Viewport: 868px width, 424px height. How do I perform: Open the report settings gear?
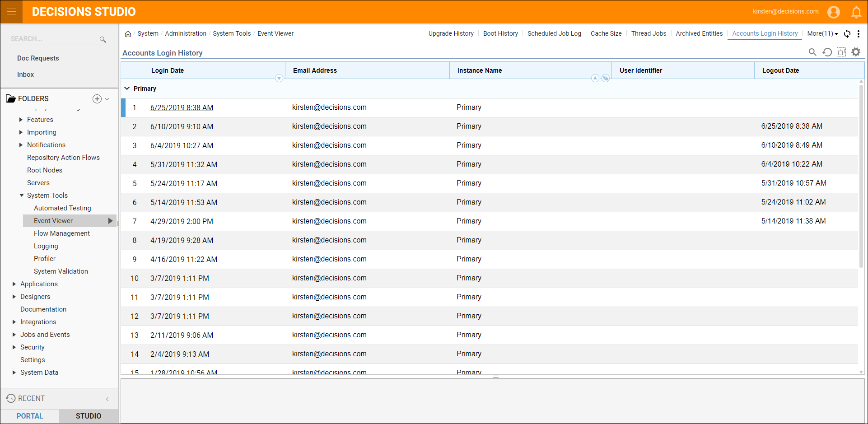coord(856,52)
